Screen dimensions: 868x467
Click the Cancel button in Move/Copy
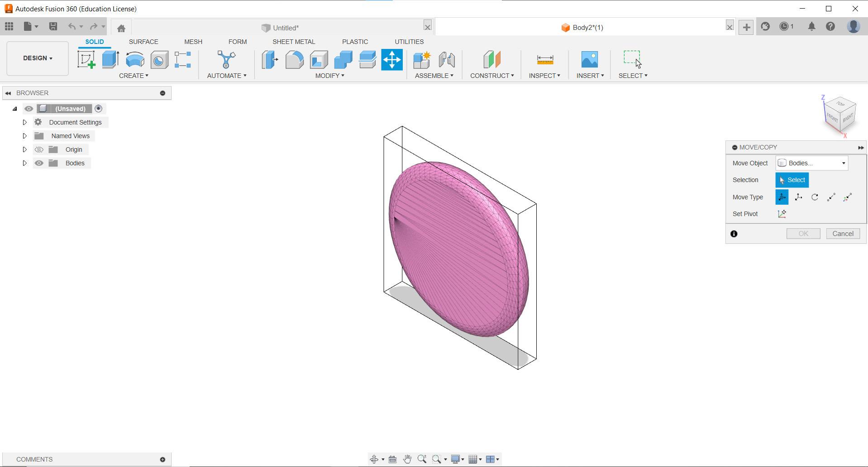coord(843,234)
